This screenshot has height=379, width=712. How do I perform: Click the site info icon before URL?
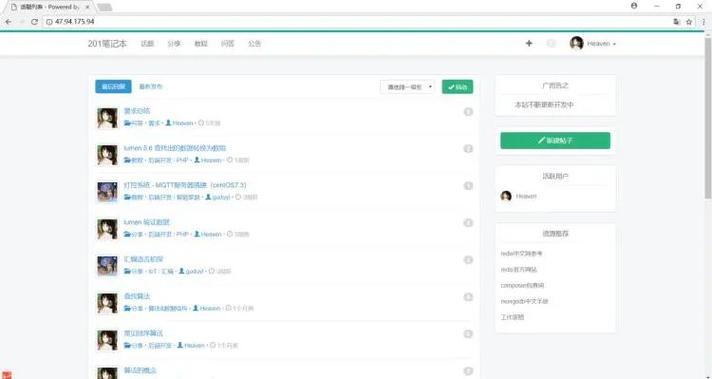49,22
